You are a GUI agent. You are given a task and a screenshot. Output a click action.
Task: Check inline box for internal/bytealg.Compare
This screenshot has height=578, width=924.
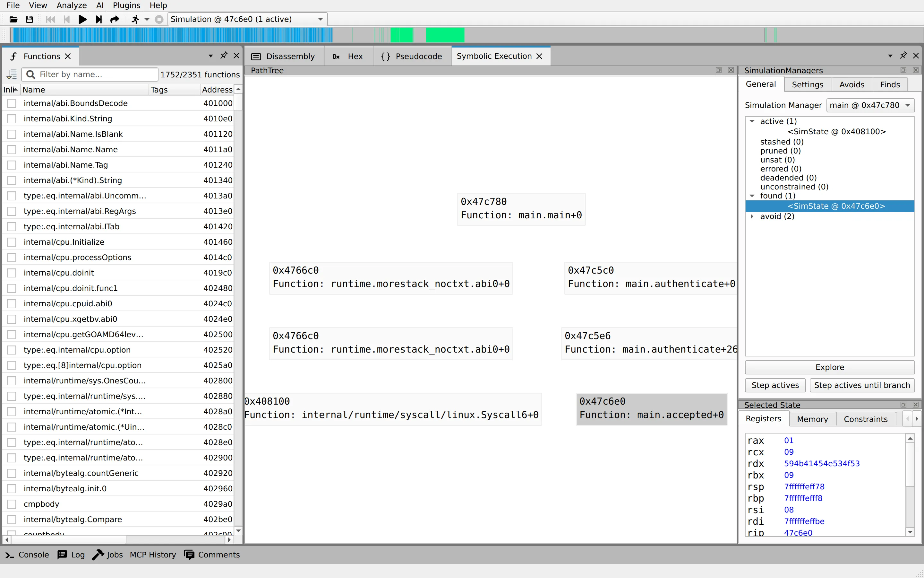(x=12, y=520)
